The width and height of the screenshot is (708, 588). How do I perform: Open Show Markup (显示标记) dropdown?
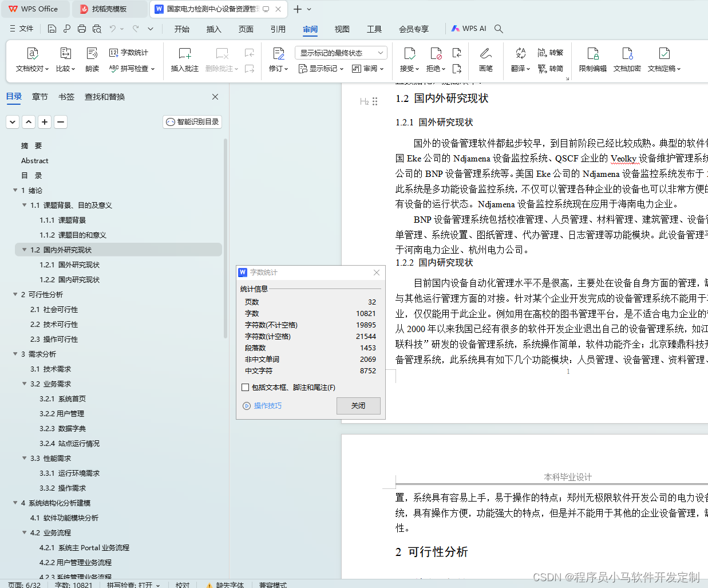[x=321, y=68]
